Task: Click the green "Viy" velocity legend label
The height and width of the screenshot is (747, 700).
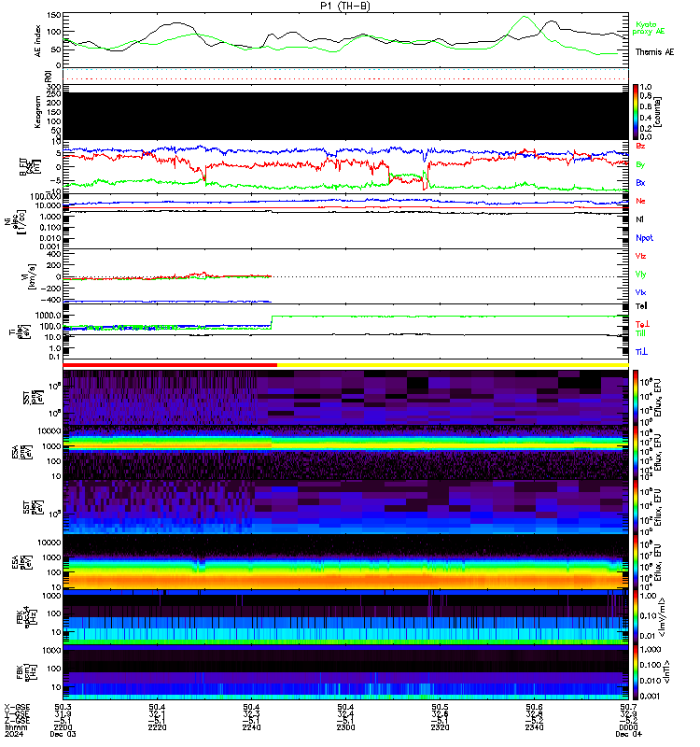Action: 640,275
